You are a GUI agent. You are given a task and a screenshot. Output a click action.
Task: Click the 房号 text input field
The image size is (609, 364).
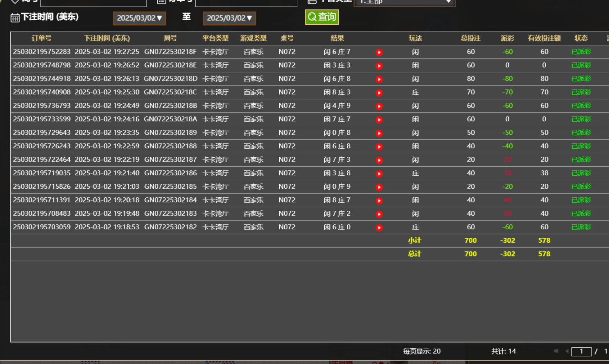(x=94, y=2)
